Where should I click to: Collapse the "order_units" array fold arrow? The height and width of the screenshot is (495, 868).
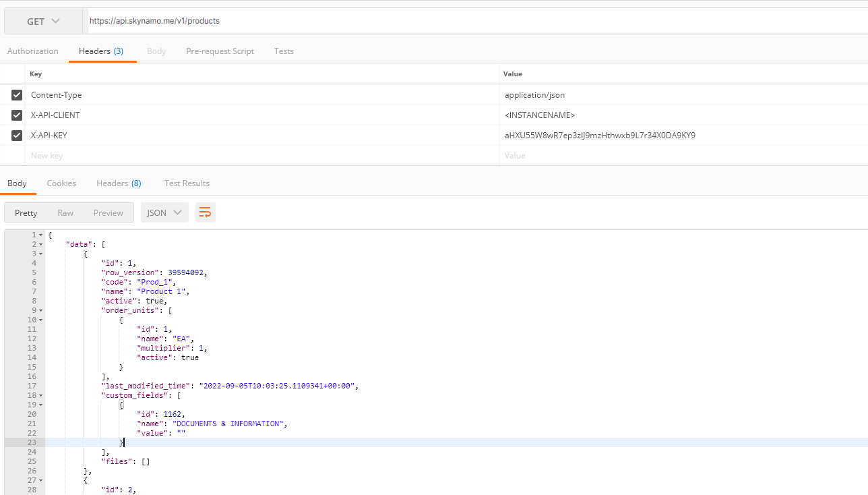(x=41, y=310)
